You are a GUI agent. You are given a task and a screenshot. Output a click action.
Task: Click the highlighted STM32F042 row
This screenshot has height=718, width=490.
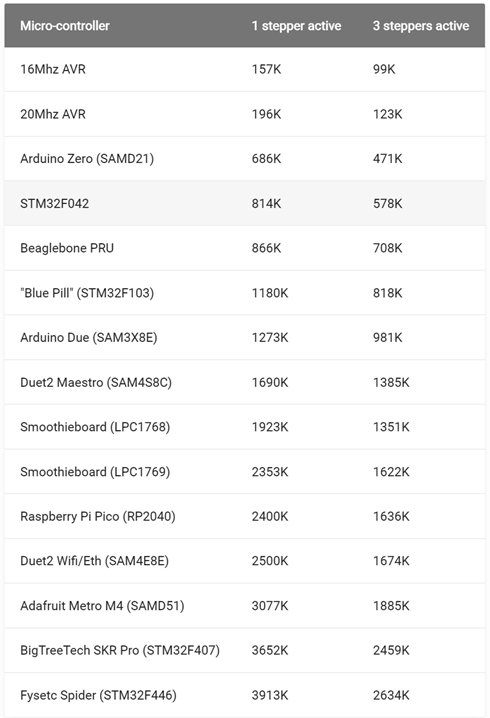coord(245,203)
